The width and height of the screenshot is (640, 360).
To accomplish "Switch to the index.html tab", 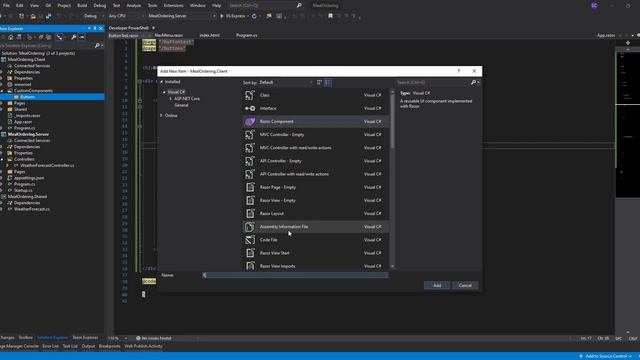I will pyautogui.click(x=209, y=36).
